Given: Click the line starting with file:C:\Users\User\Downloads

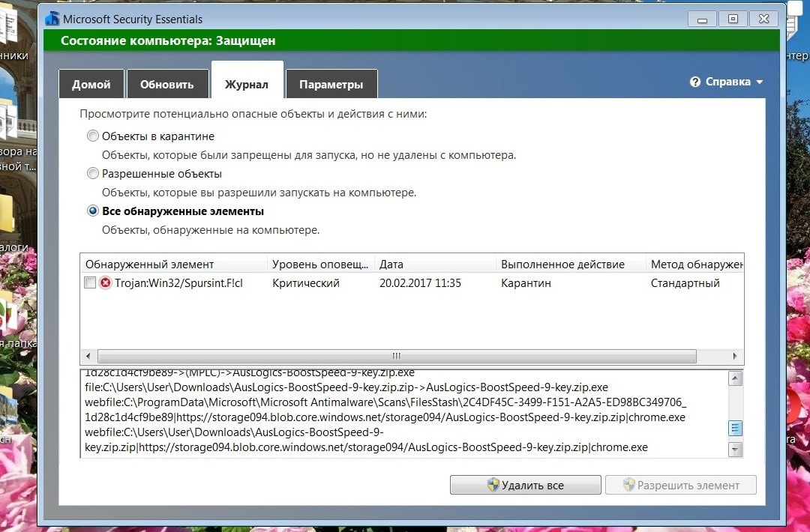Looking at the screenshot, I should (x=346, y=387).
